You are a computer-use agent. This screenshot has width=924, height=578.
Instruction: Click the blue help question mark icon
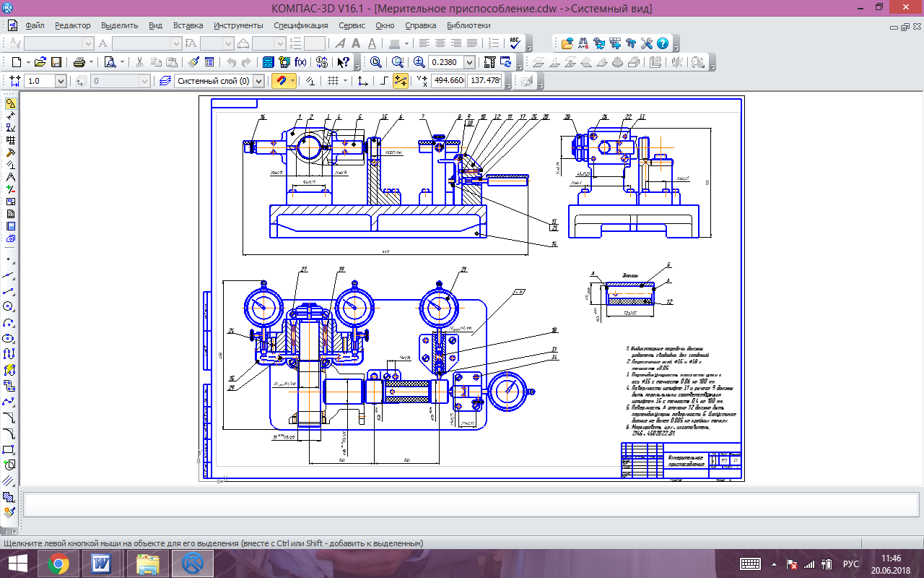point(662,43)
